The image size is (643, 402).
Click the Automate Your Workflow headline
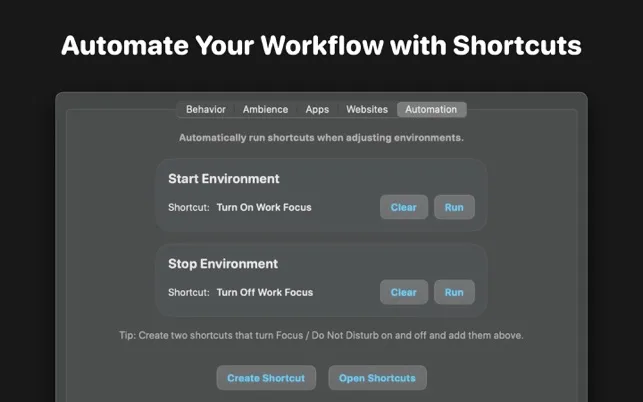coord(321,45)
